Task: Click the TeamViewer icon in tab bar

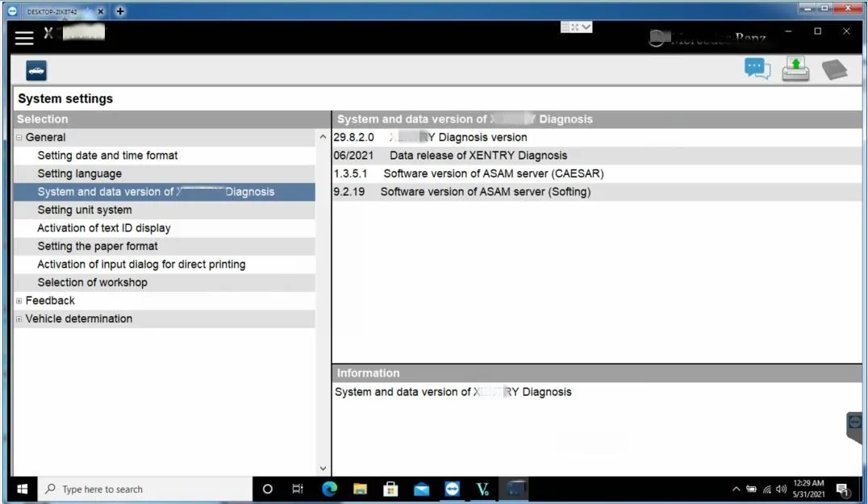Action: (x=12, y=11)
